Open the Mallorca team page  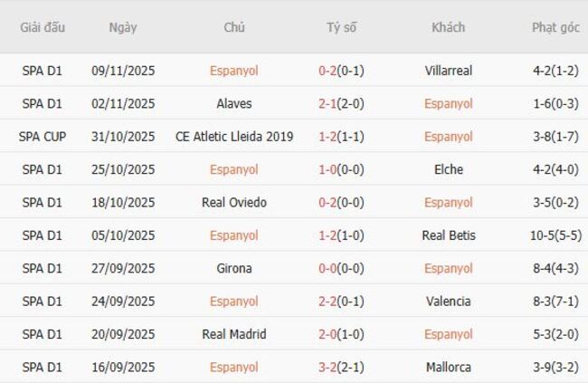coord(448,368)
